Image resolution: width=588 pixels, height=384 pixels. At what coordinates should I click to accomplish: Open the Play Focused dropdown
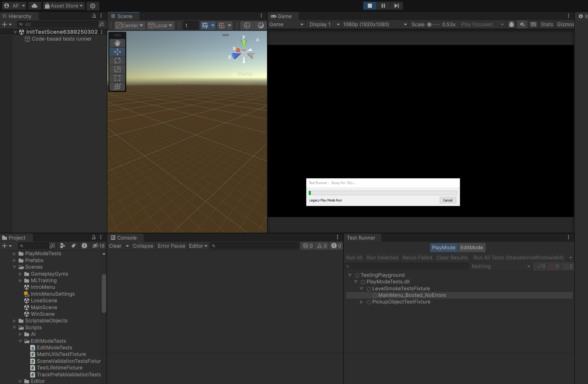click(482, 25)
